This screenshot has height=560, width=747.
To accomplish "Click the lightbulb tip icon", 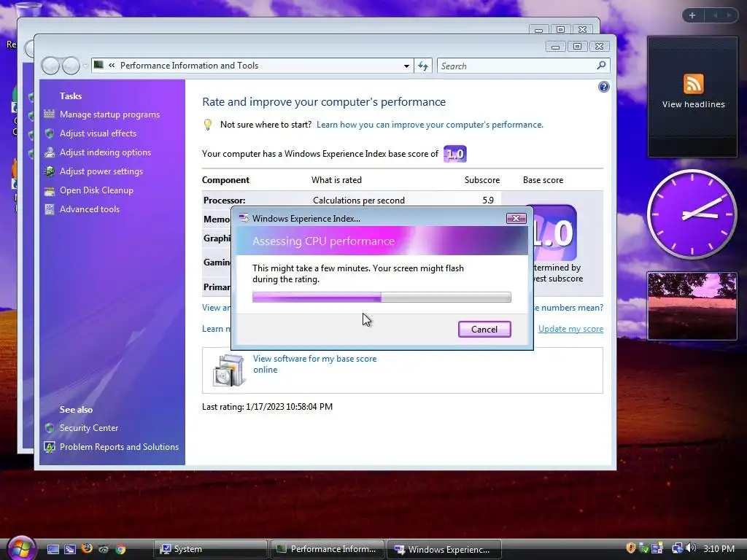I will pos(207,125).
